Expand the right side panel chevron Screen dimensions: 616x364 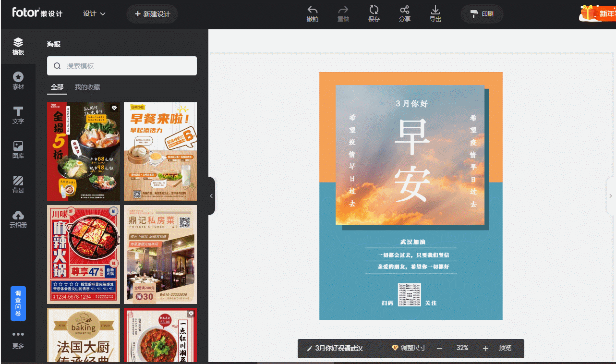611,195
